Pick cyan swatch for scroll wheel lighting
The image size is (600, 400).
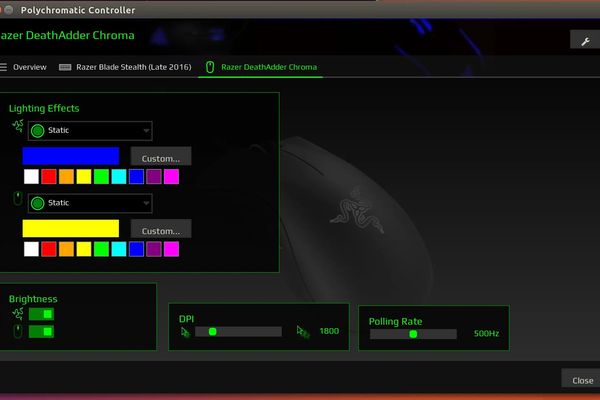coord(119,249)
